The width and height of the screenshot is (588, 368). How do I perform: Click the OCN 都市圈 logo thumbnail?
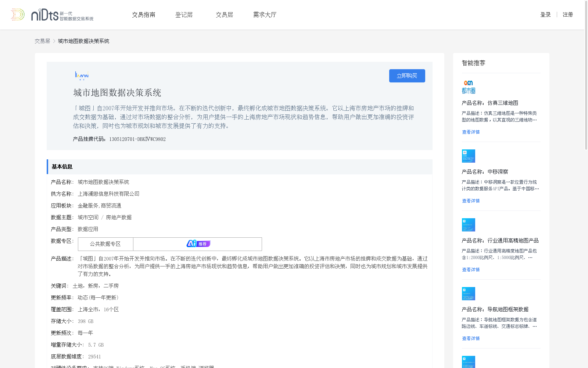(x=469, y=87)
